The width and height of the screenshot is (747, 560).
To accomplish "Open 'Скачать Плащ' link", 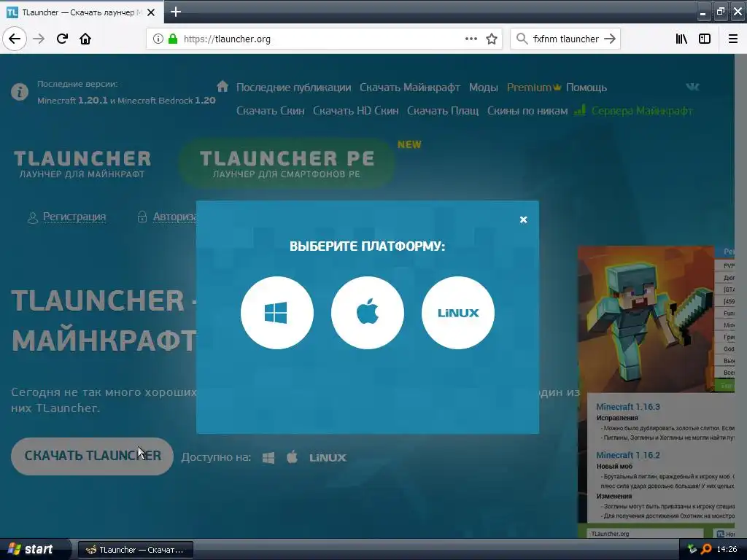I will [x=443, y=111].
